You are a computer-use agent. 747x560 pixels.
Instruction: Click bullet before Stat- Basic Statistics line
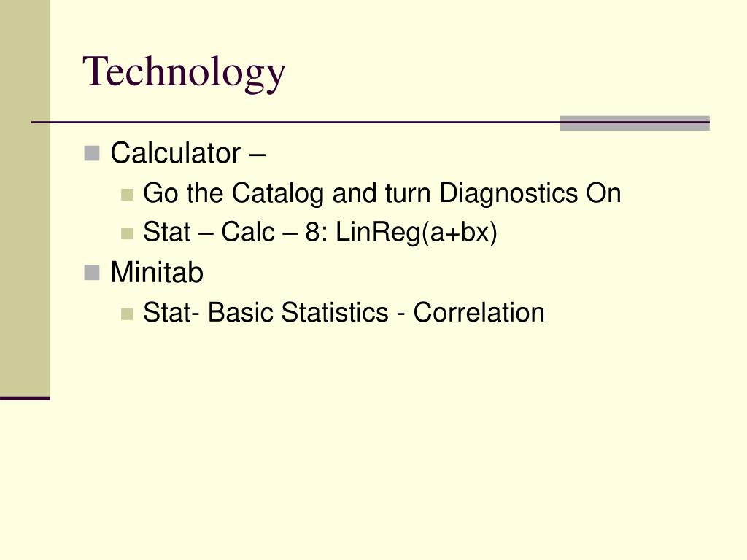coord(127,314)
